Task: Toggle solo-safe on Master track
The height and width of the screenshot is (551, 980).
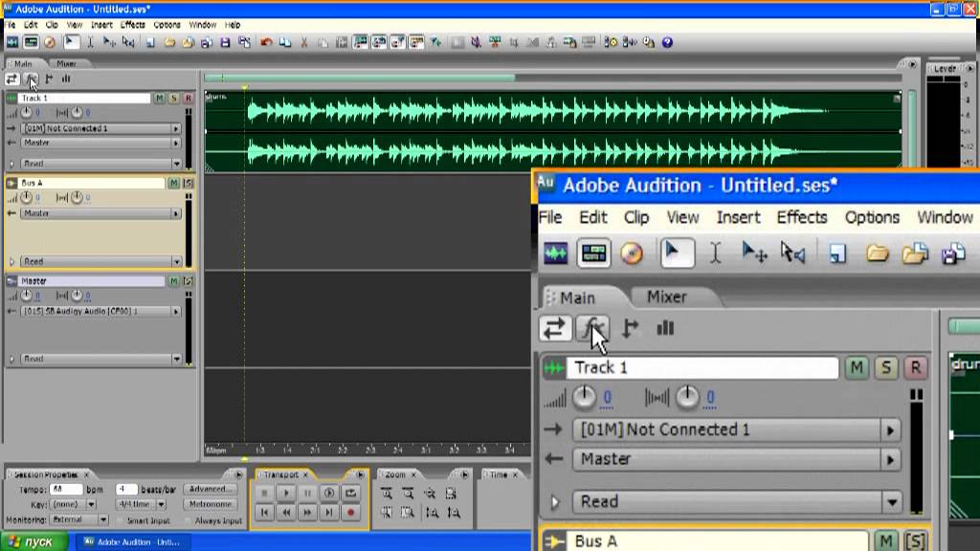Action: click(x=188, y=281)
